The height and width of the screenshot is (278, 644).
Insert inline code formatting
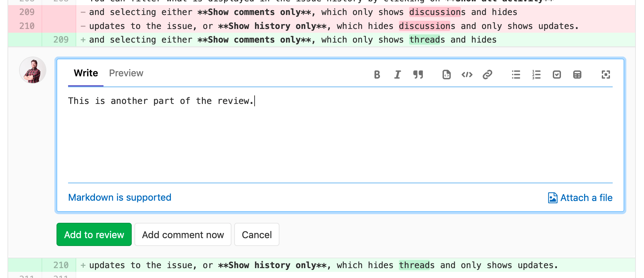467,75
